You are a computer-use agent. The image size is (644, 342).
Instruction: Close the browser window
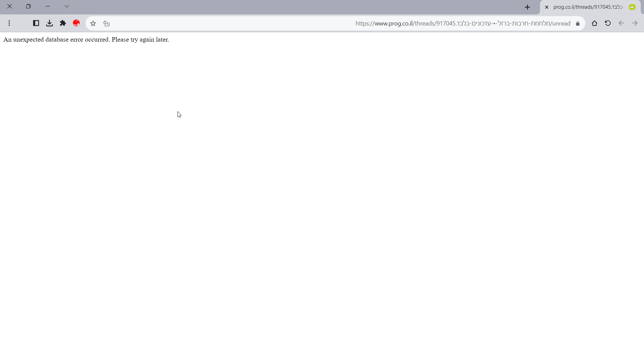[x=10, y=6]
